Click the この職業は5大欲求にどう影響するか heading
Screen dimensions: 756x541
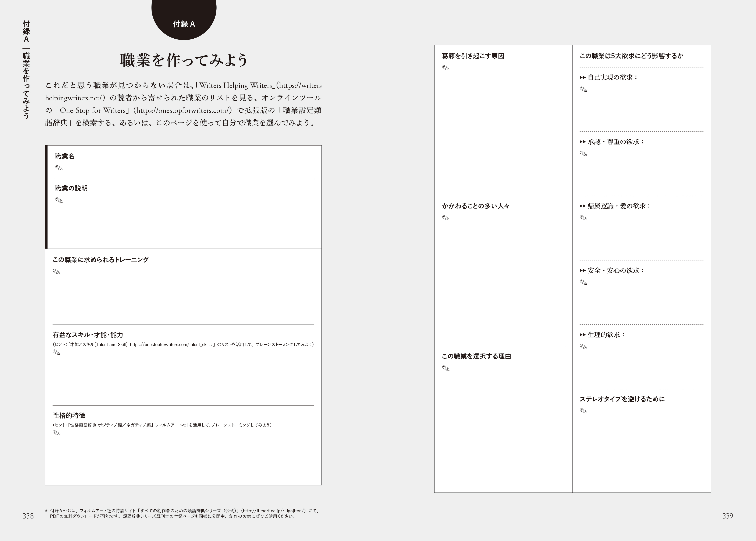(x=632, y=56)
